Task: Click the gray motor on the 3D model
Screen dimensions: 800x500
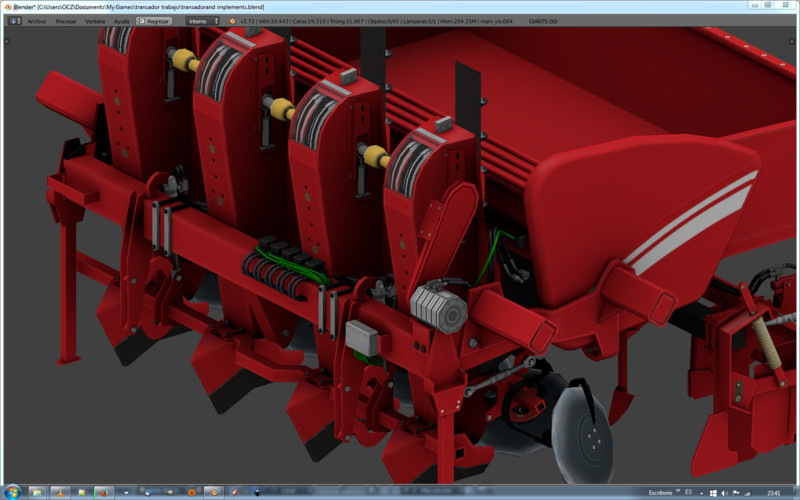Action: 438,307
